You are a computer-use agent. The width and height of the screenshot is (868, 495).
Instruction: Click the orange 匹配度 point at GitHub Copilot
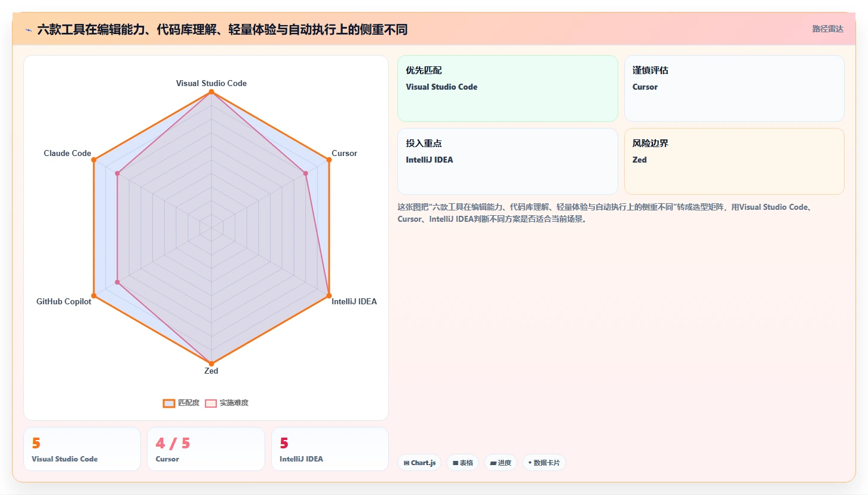pyautogui.click(x=94, y=295)
